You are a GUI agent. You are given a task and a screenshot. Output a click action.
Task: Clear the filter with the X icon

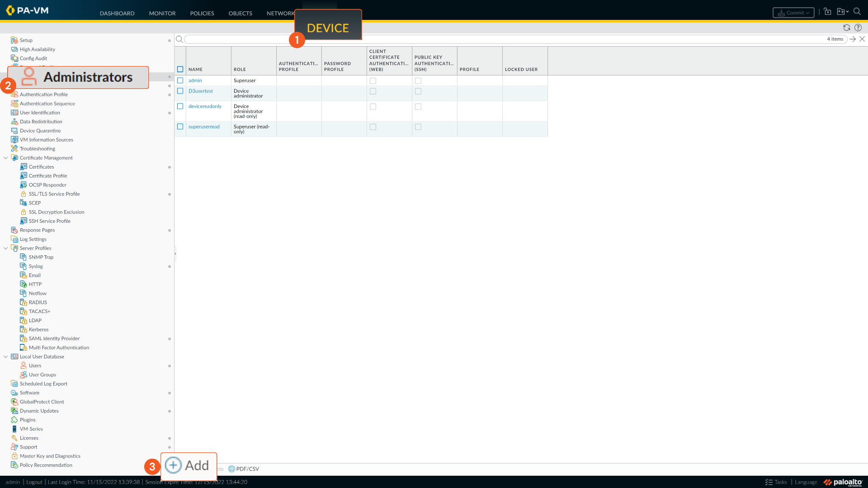point(862,39)
